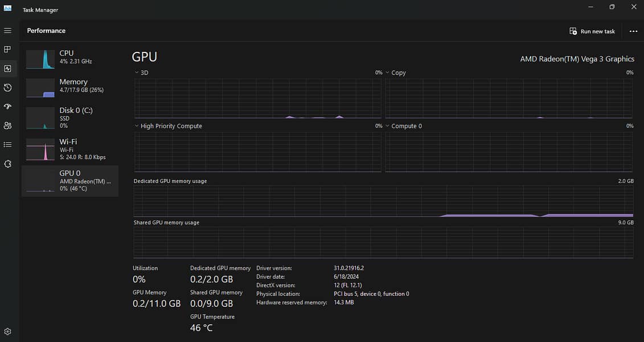The width and height of the screenshot is (644, 342).
Task: Change the High Priority Compute graph dropdown
Action: pos(137,126)
